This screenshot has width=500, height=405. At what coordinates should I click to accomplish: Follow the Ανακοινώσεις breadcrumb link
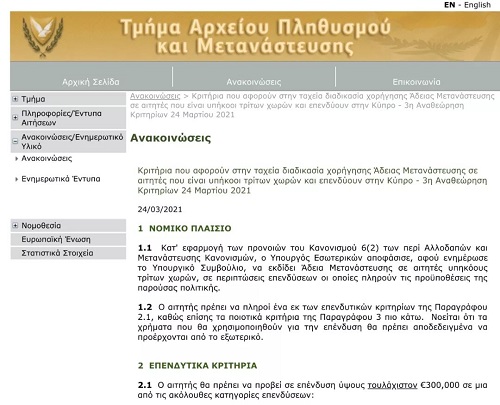(155, 96)
